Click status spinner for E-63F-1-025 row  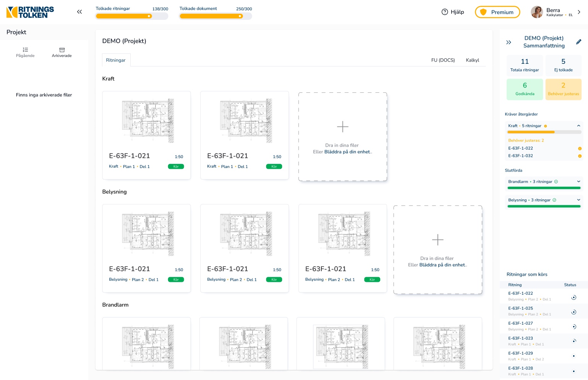point(573,312)
